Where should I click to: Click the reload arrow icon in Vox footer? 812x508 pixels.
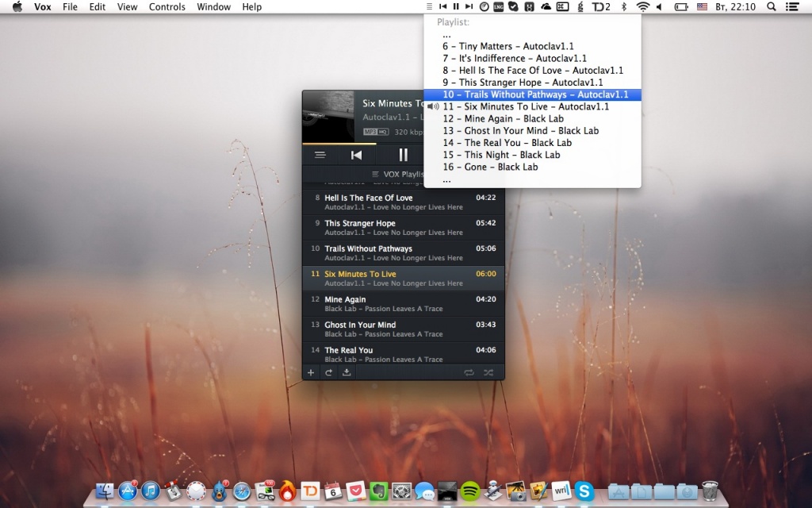328,372
